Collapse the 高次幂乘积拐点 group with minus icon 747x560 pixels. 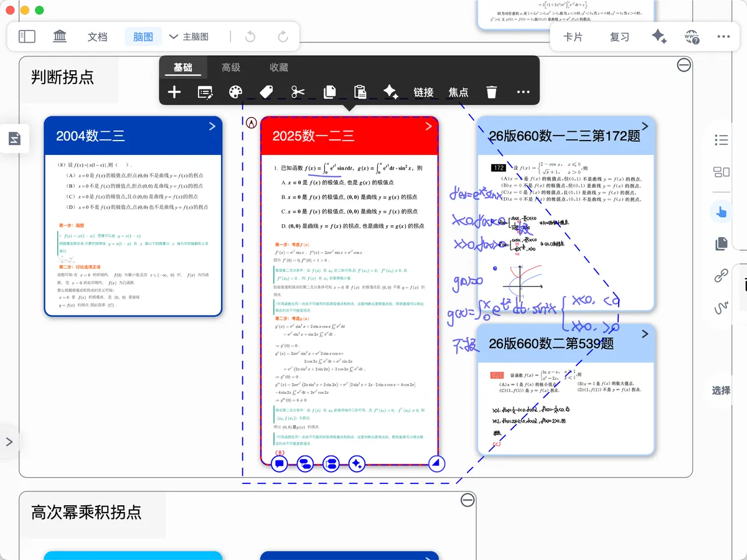(467, 500)
